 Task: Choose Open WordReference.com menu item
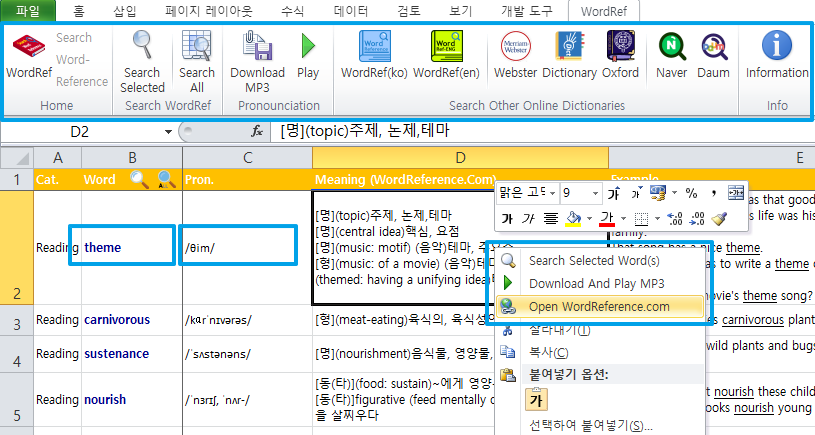coord(600,307)
